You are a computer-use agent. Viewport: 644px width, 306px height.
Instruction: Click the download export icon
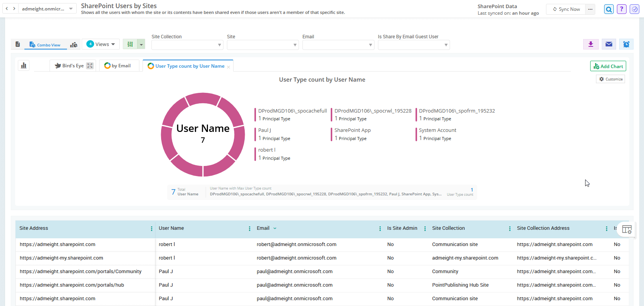tap(591, 44)
